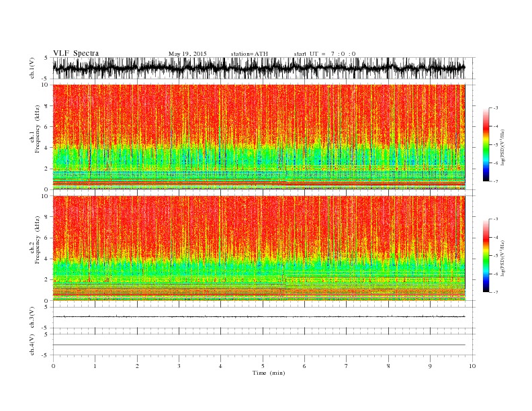Click the time axis tick label "1"

tap(95, 366)
